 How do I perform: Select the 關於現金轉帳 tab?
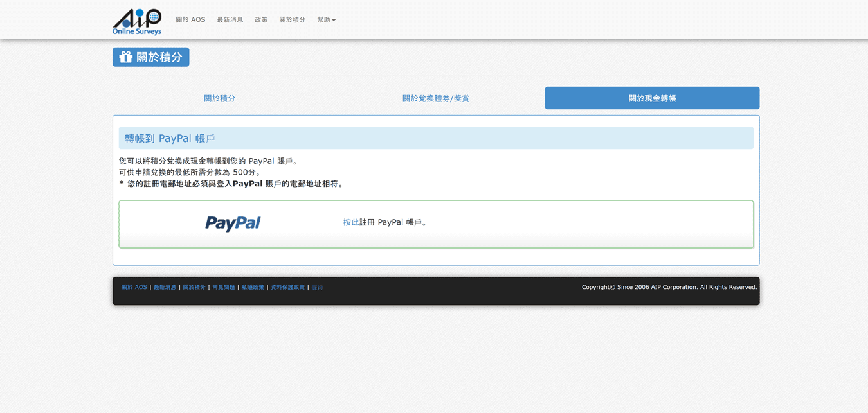tap(652, 98)
